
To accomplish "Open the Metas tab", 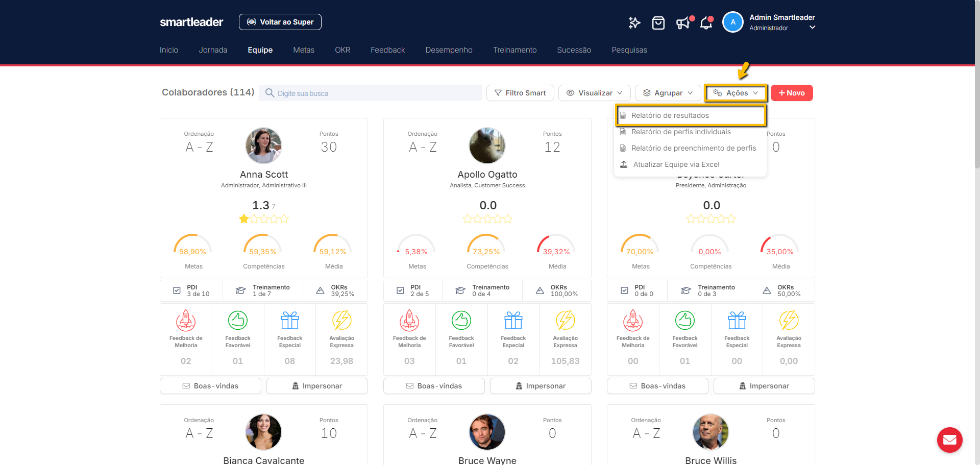I will [x=304, y=50].
